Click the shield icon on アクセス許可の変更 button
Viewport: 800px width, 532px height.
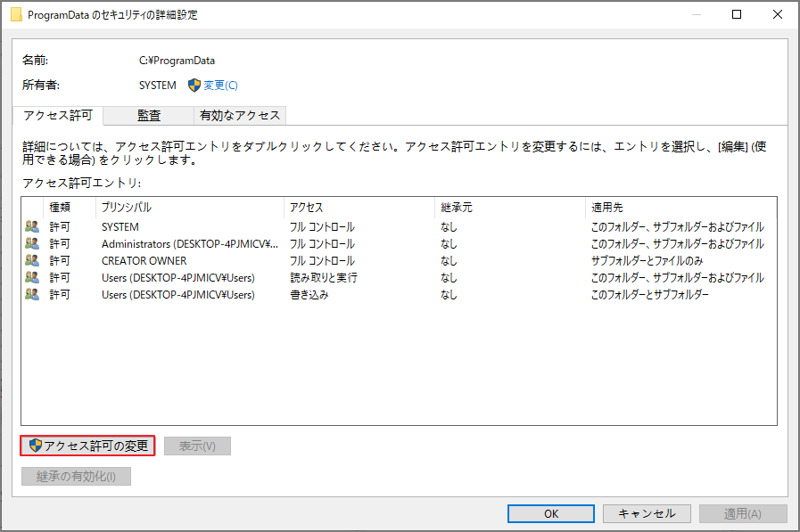(35, 446)
